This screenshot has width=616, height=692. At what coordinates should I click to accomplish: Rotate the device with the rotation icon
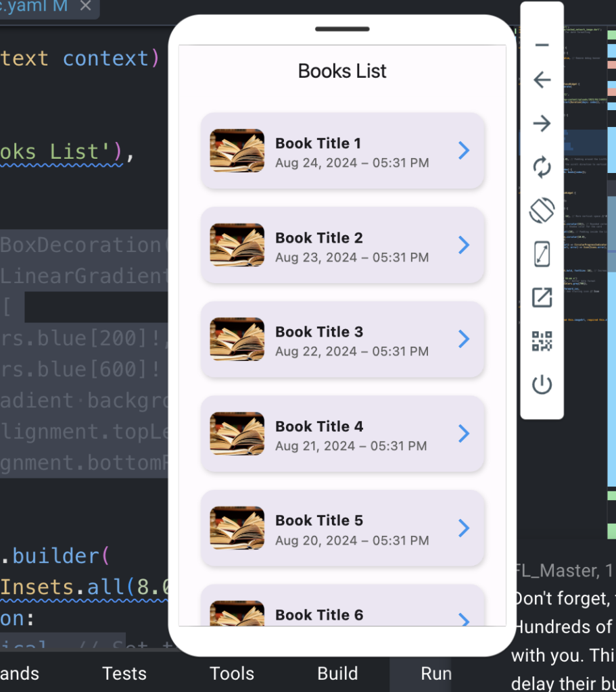(542, 210)
